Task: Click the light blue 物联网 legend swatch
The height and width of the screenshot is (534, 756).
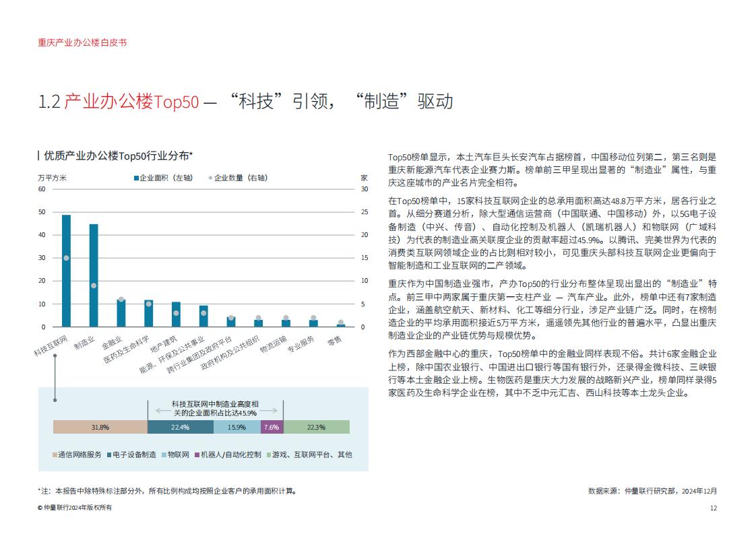Action: click(164, 455)
